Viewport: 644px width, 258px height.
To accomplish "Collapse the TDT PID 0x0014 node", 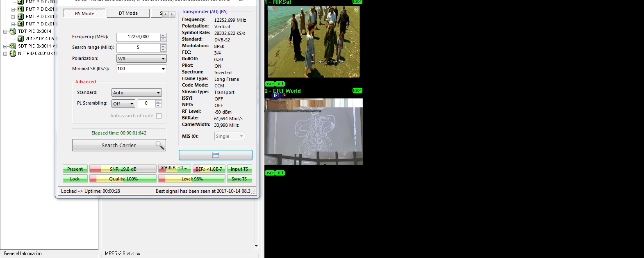I will tap(5, 31).
